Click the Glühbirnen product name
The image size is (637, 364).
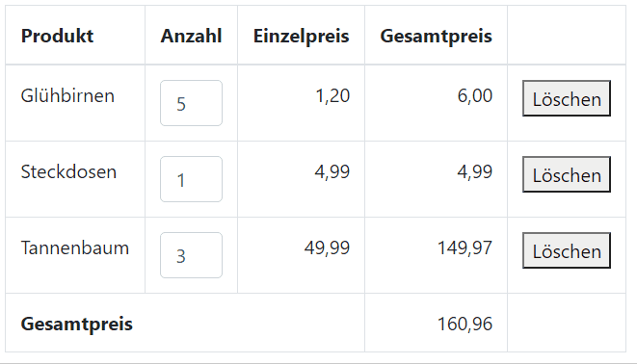pos(67,95)
